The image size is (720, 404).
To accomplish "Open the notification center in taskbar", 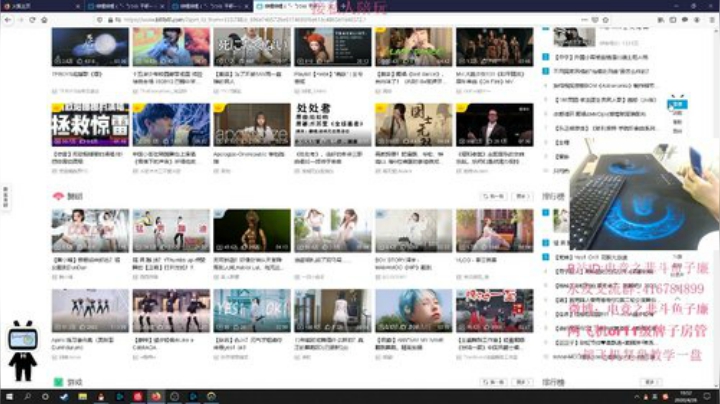I will [x=708, y=396].
